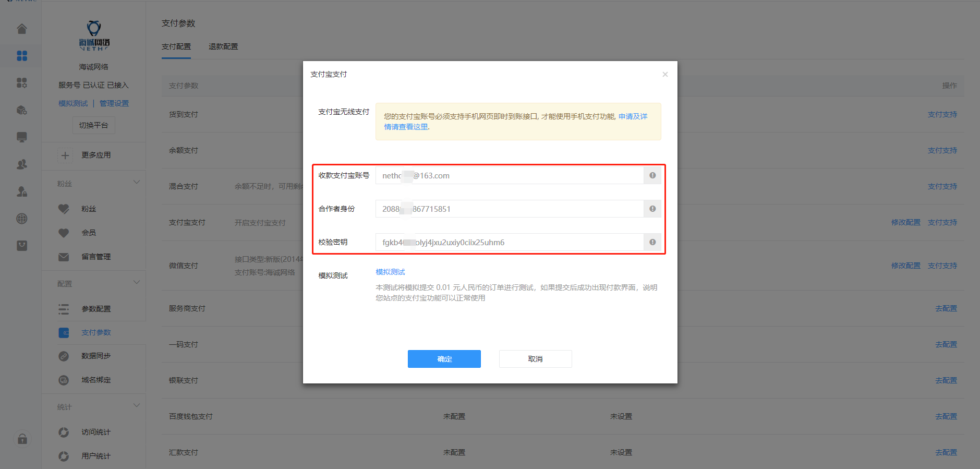The width and height of the screenshot is (980, 469).
Task: Click 支付支持 in 微信支付 row
Action: pos(942,266)
